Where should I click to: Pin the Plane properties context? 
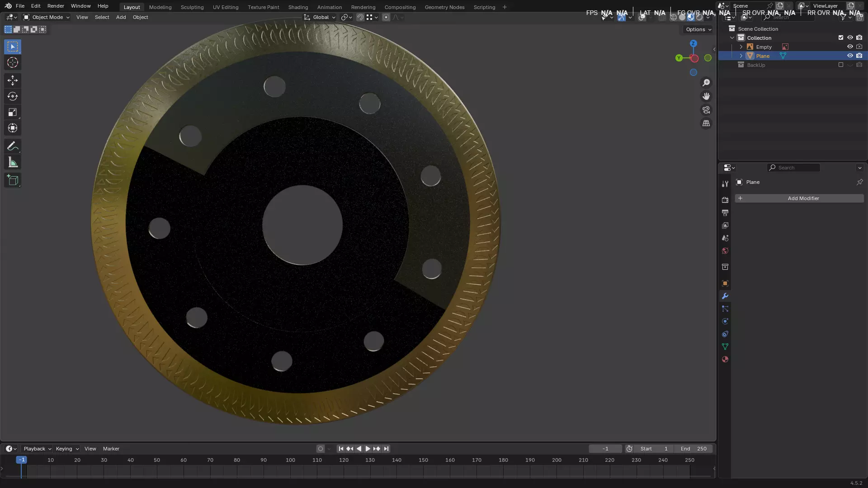coord(859,182)
